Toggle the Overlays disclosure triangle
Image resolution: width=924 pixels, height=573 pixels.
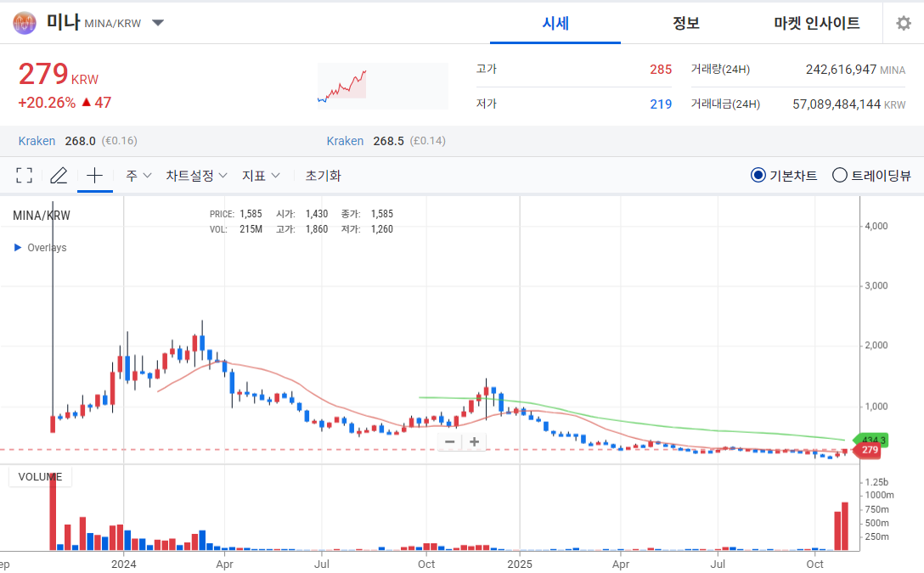click(15, 247)
